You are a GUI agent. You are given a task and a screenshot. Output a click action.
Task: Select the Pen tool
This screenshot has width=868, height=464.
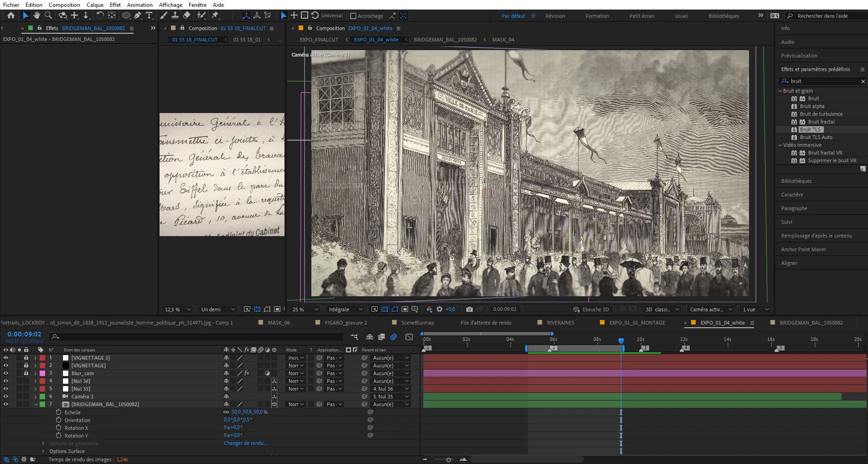click(138, 15)
